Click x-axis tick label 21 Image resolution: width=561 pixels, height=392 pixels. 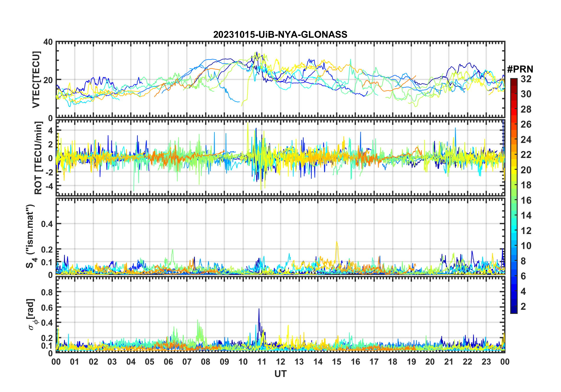tap(449, 362)
